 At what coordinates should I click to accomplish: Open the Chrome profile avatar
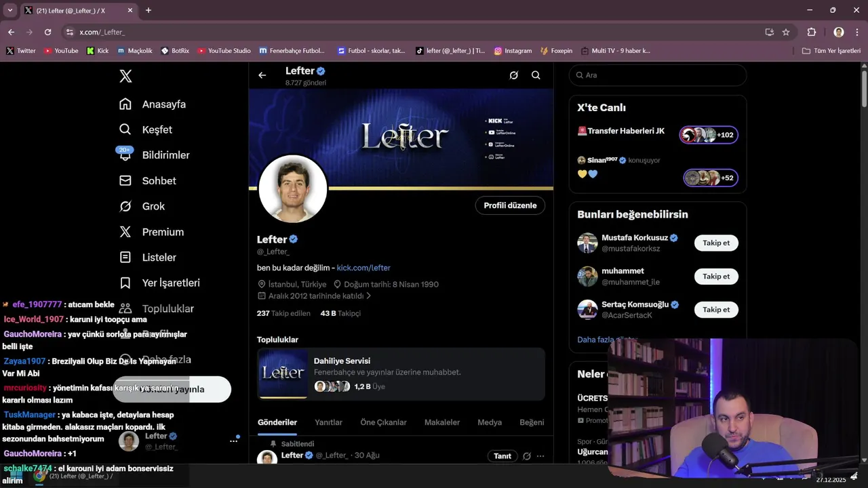coord(839,32)
